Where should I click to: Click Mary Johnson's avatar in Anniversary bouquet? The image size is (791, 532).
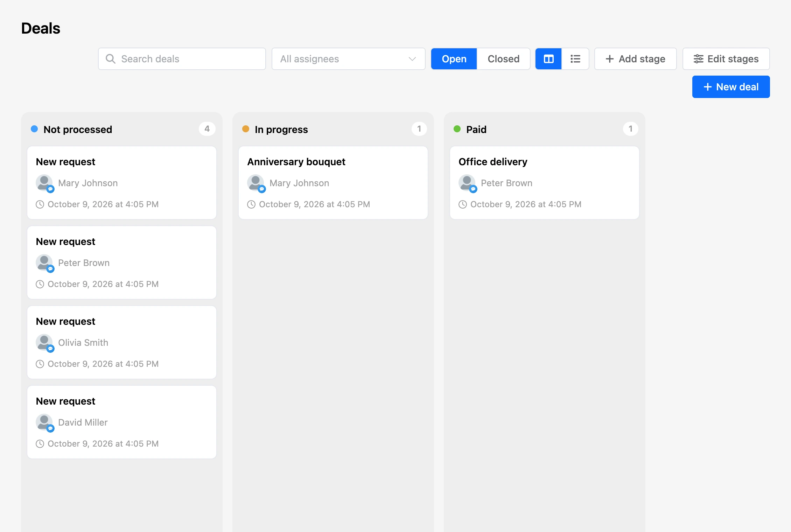[x=256, y=183]
